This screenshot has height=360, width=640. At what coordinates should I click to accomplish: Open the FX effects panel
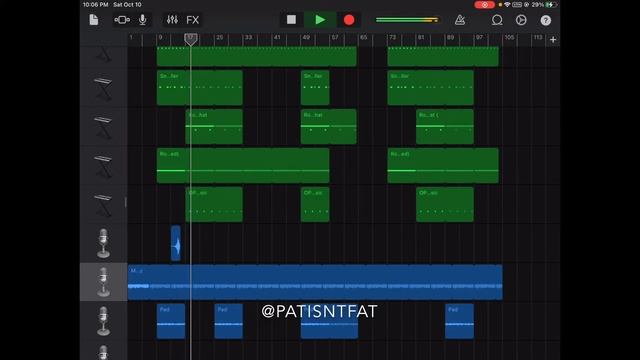(193, 20)
